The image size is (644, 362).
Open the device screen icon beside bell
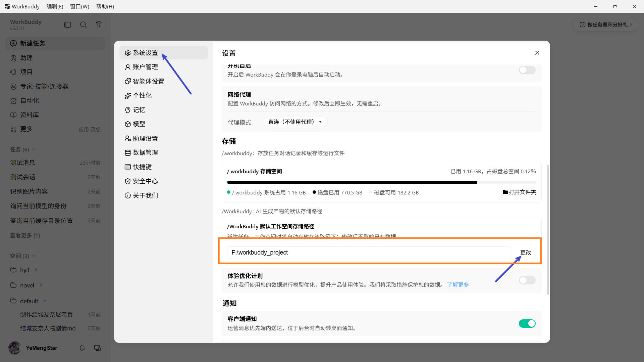tap(97, 348)
